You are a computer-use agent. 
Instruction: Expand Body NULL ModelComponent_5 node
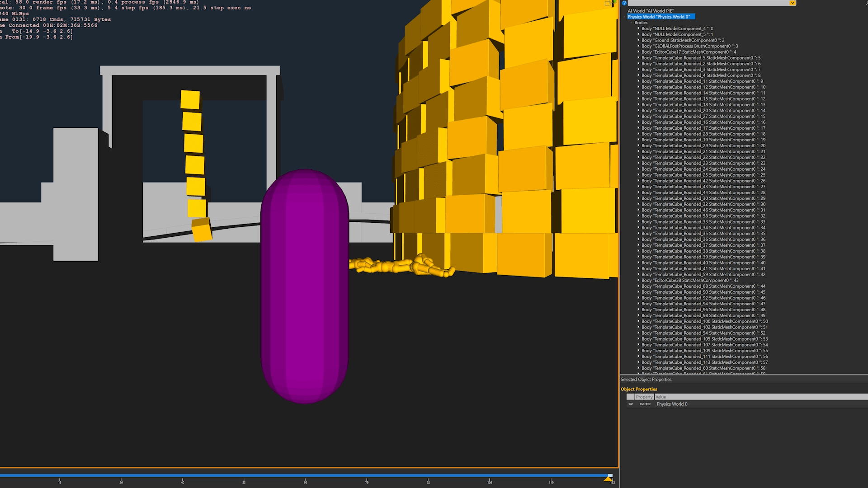[638, 34]
